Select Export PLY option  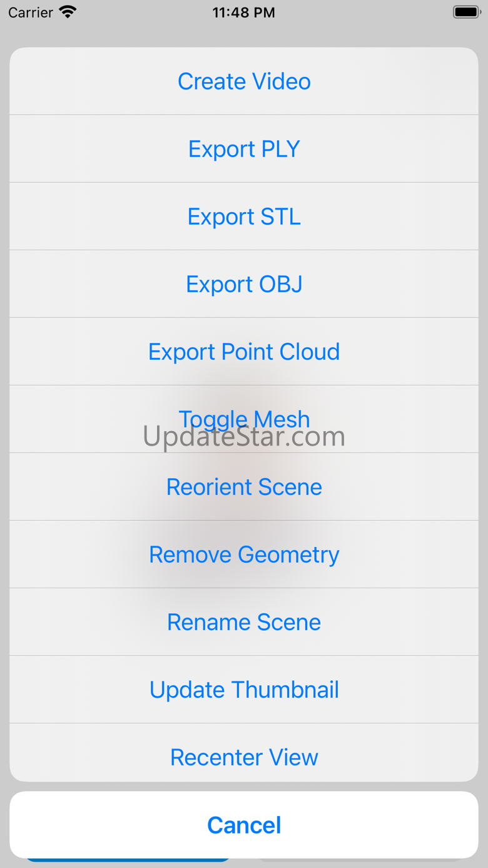tap(244, 149)
